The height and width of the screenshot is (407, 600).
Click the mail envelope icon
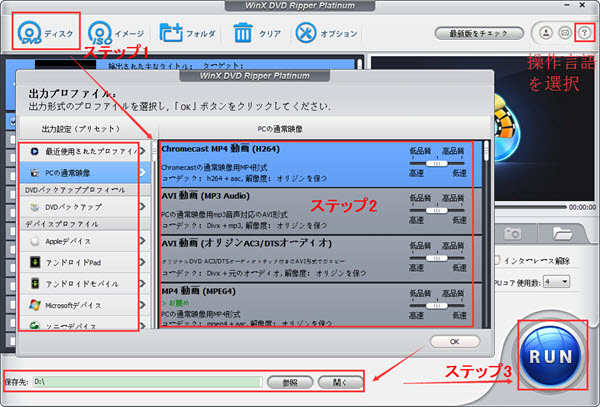click(565, 33)
